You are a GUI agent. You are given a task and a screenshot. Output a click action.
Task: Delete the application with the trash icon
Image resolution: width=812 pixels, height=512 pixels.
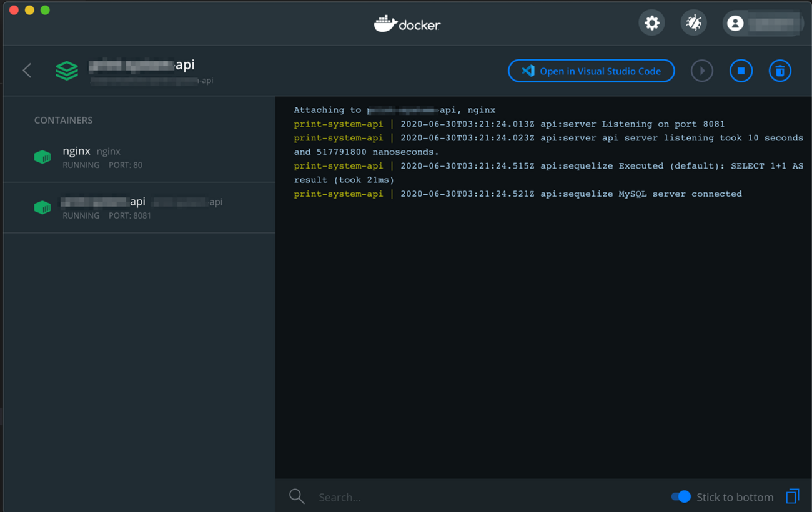tap(780, 71)
